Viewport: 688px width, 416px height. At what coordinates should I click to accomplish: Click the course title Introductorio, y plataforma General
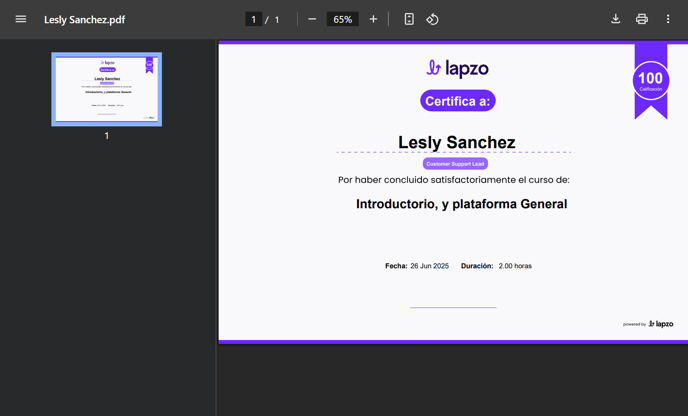461,204
